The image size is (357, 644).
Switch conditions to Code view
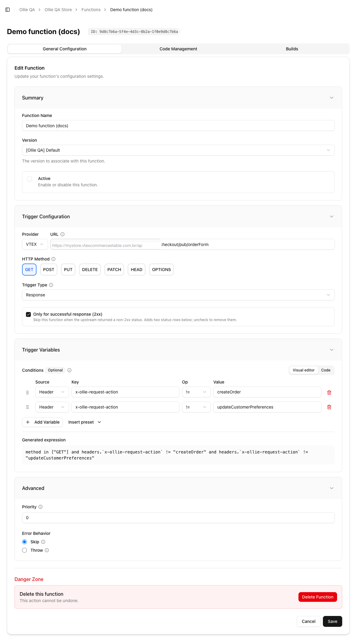click(x=326, y=370)
